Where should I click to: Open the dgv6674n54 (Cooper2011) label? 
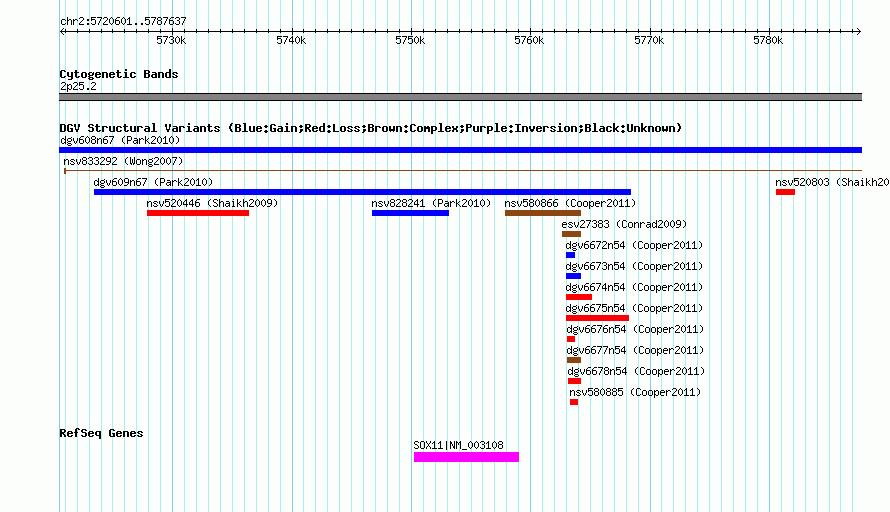pyautogui.click(x=634, y=287)
